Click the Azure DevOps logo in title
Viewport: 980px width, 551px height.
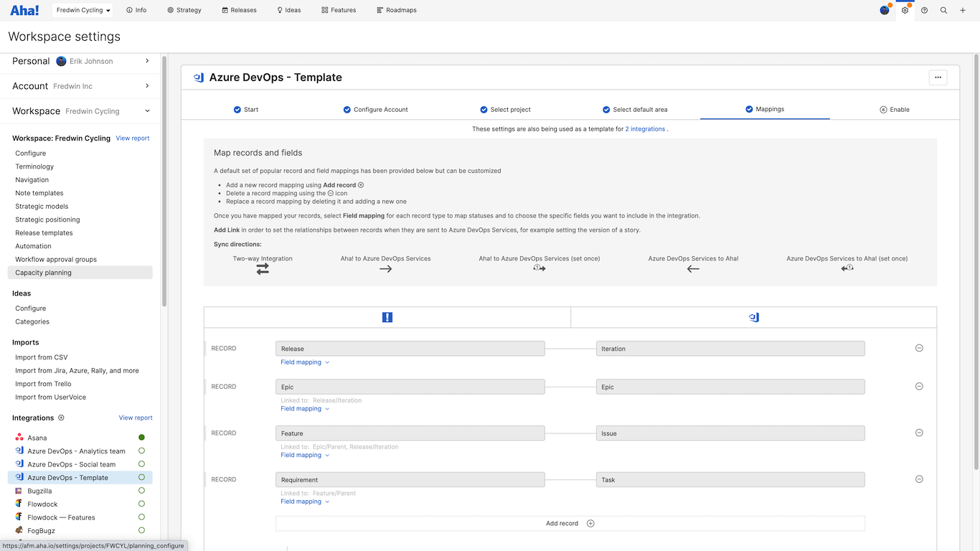(x=199, y=77)
